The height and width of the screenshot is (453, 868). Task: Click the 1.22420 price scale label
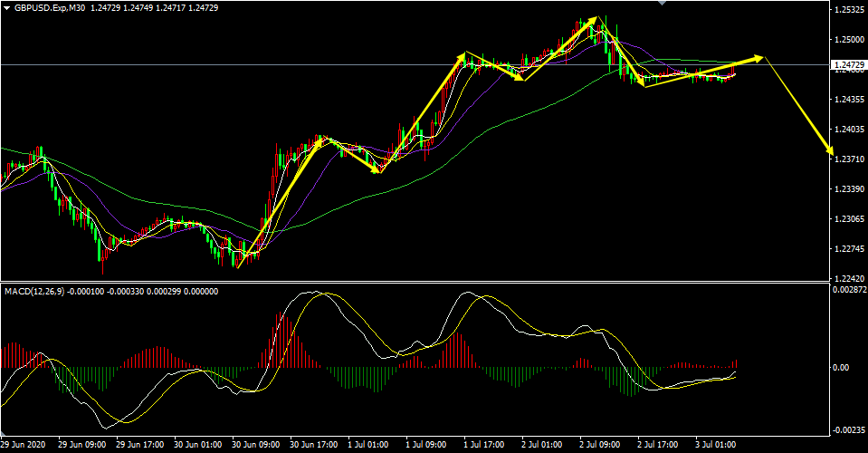click(849, 278)
